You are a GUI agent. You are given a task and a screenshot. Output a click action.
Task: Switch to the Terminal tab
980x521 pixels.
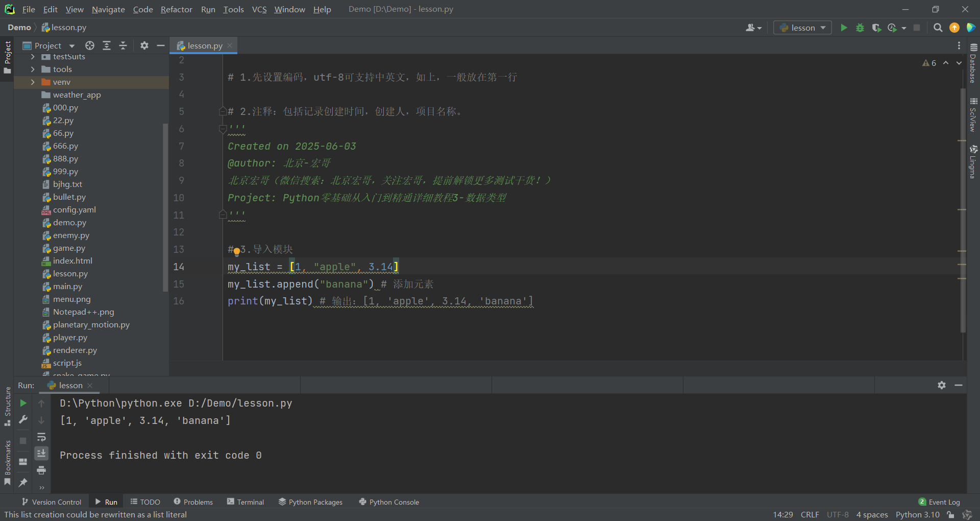click(x=246, y=502)
